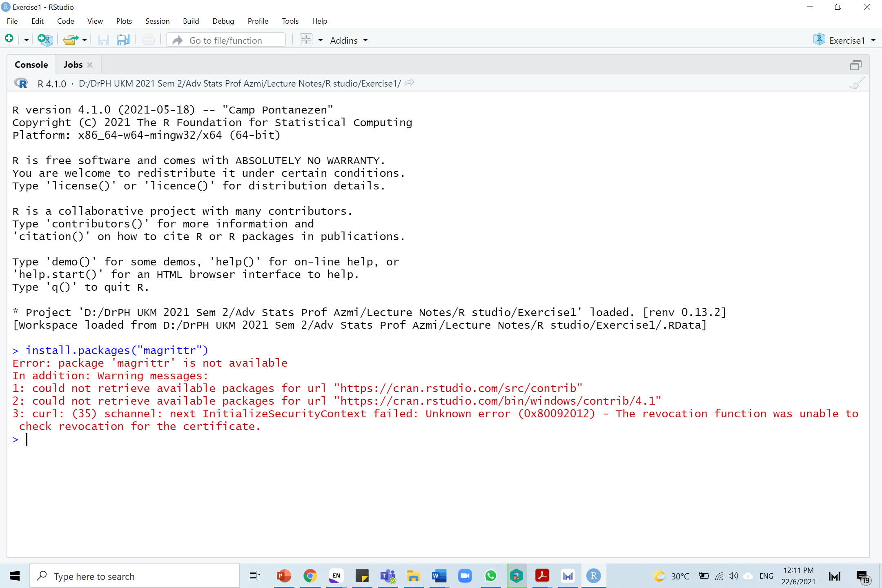Click view current directory arrow icon
Viewport: 882px width, 588px height.
[x=409, y=83]
